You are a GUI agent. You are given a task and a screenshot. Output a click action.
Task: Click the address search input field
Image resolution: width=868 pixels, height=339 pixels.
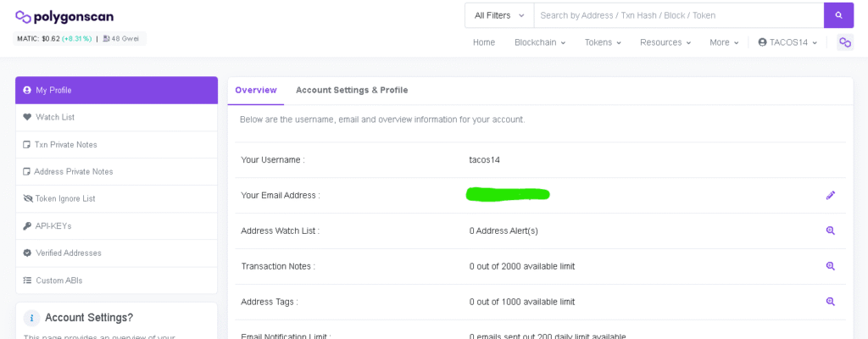pos(678,15)
